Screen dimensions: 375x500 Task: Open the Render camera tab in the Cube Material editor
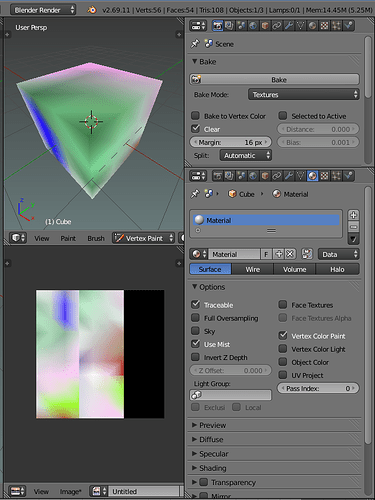[x=218, y=176]
